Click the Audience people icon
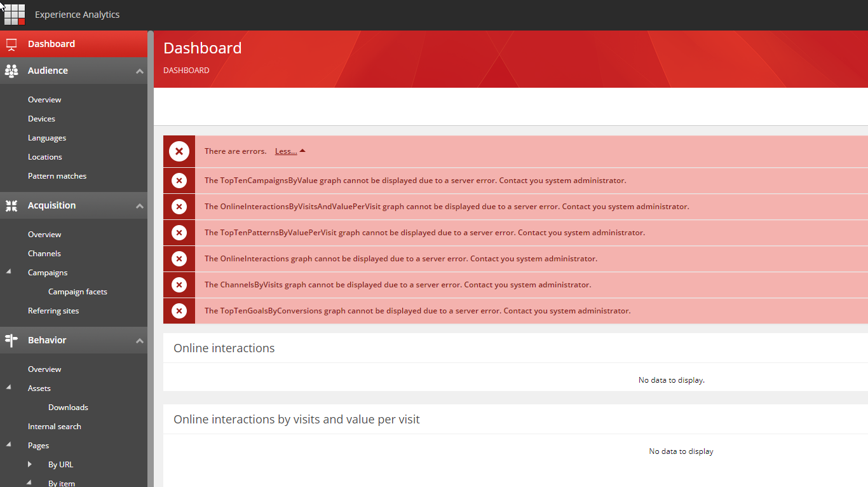868x487 pixels. 11,71
